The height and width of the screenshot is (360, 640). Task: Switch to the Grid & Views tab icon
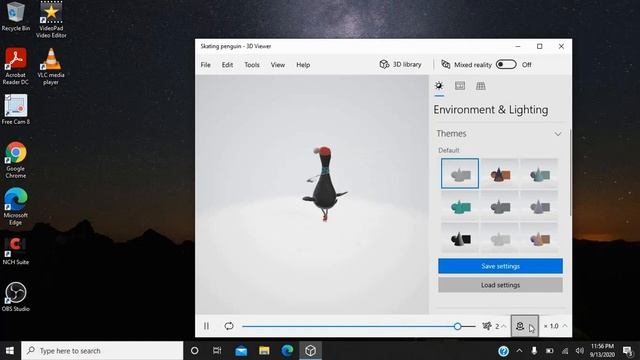point(481,86)
